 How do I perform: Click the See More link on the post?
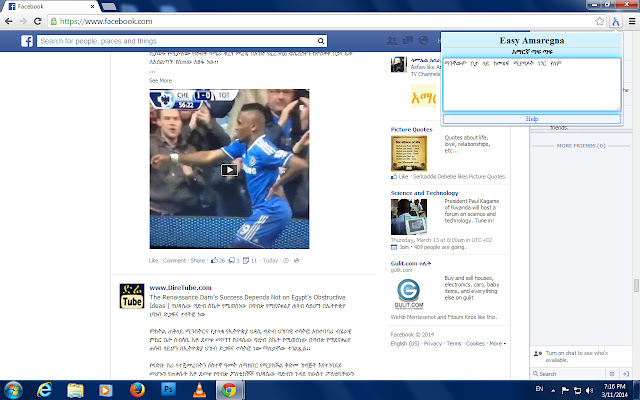160,80
